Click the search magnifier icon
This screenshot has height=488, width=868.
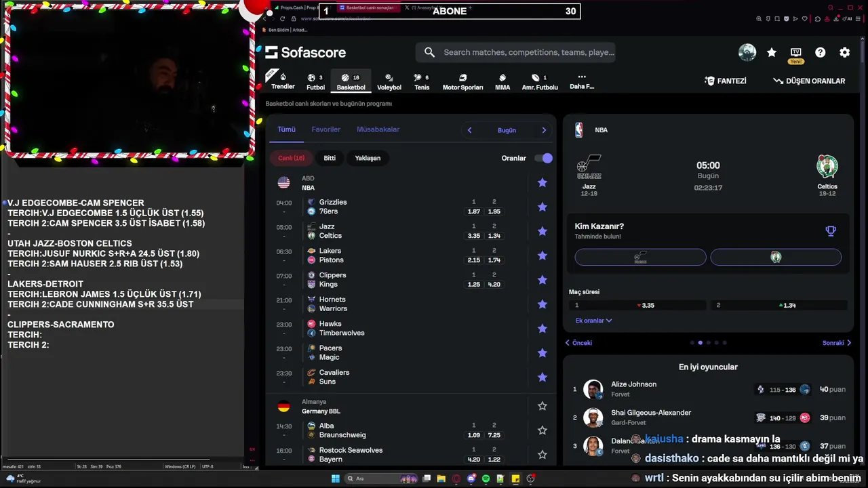coord(429,52)
